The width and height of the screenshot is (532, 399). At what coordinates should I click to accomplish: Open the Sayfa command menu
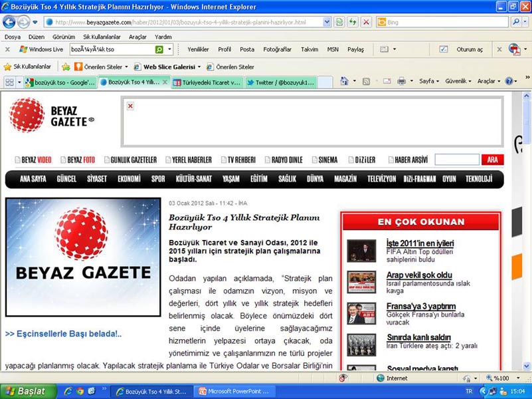click(x=429, y=81)
